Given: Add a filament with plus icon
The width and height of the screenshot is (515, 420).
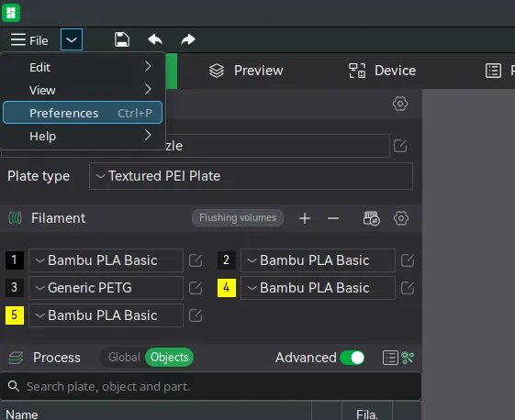Looking at the screenshot, I should 305,218.
